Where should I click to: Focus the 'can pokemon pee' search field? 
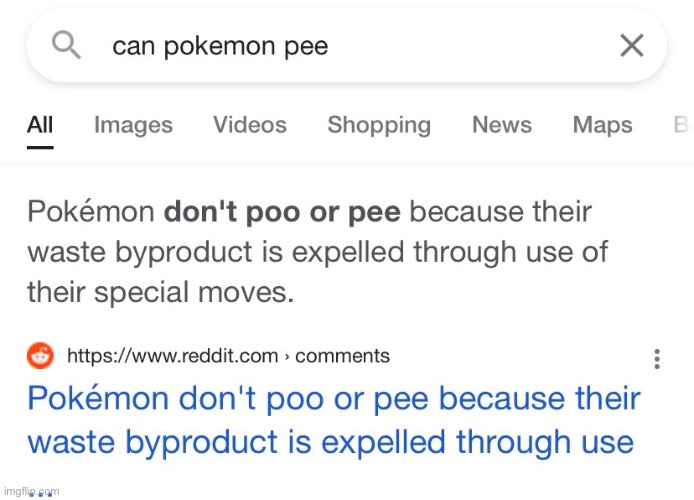coord(347,46)
